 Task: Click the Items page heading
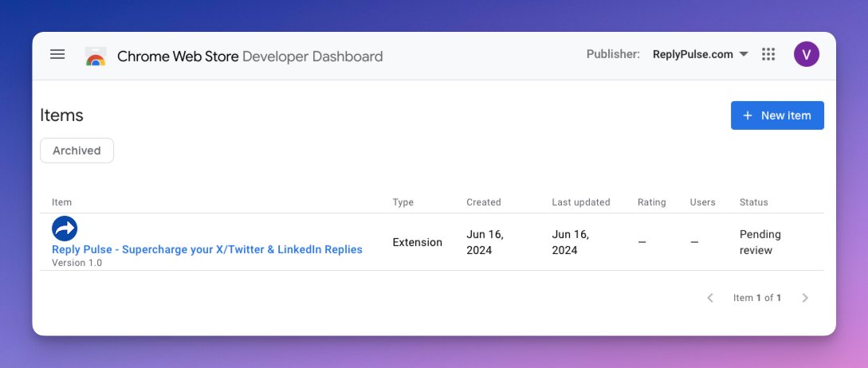(x=61, y=115)
